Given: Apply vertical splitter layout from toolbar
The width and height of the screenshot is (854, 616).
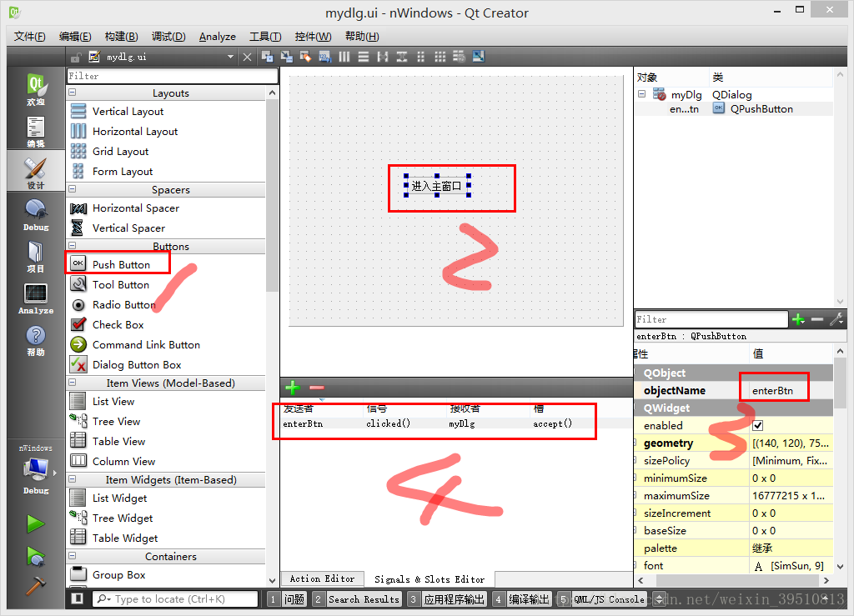Looking at the screenshot, I should click(x=402, y=57).
